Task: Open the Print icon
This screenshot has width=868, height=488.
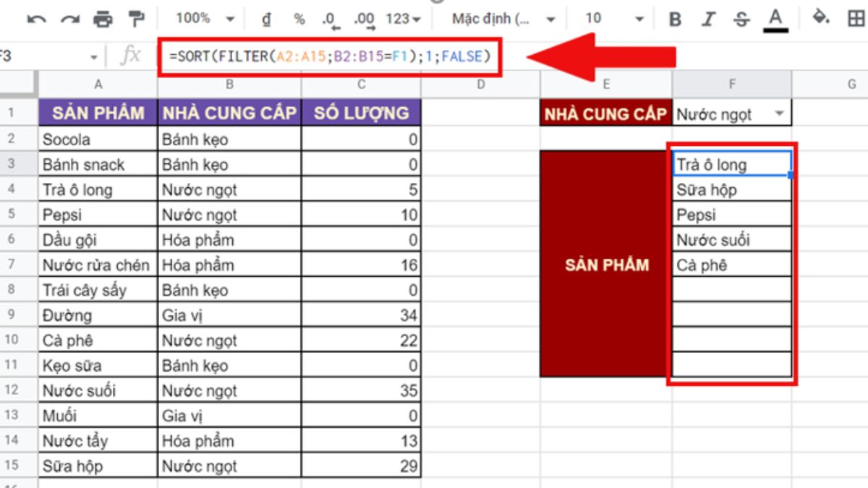Action: [101, 18]
